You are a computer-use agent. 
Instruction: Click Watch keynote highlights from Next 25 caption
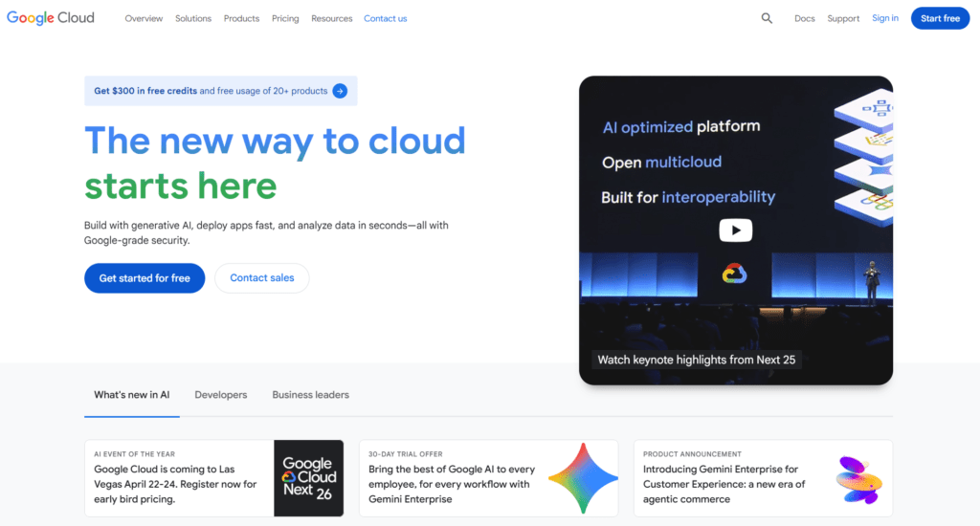coord(697,360)
